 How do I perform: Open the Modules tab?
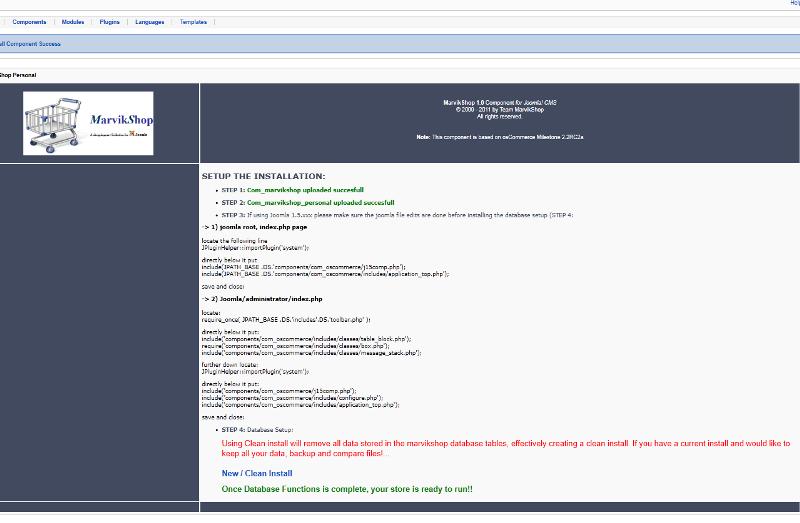(73, 22)
